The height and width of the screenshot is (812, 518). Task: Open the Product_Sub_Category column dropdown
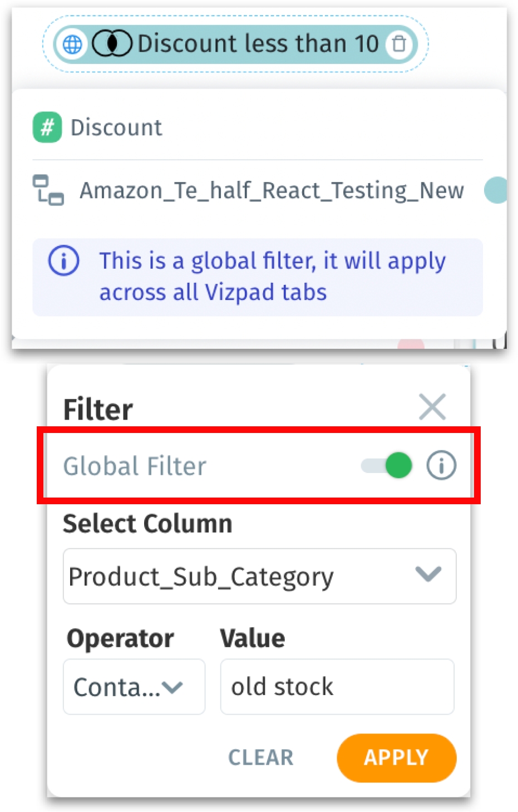point(259,576)
